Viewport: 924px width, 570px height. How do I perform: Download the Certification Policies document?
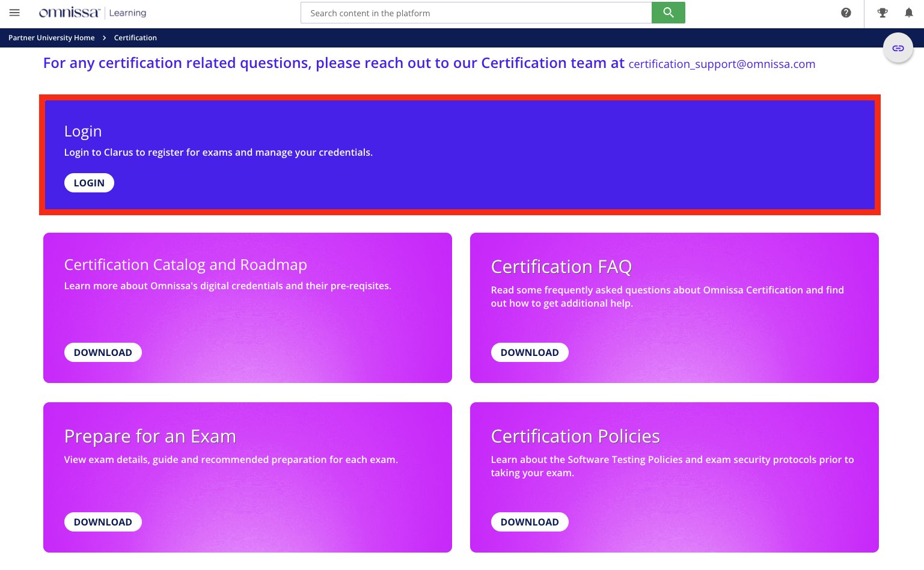click(529, 522)
